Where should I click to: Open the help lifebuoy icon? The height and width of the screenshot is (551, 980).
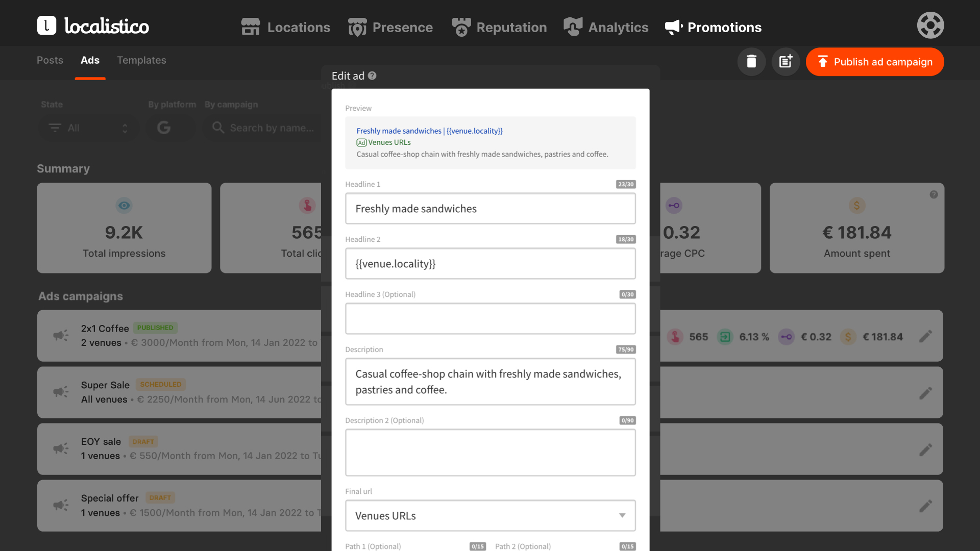[930, 26]
